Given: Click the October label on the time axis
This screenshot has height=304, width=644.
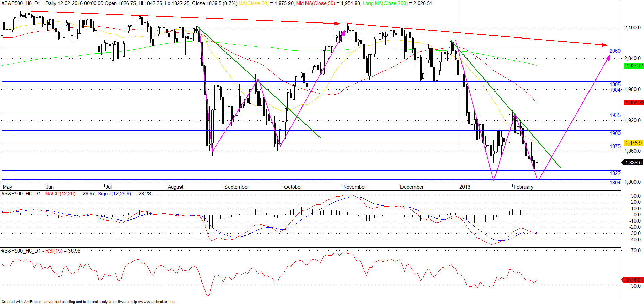Looking at the screenshot, I should tap(293, 187).
